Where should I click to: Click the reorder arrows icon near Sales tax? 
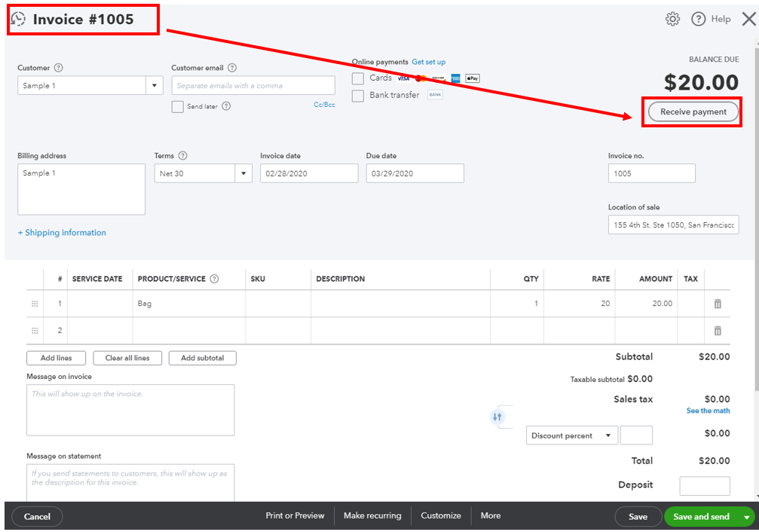point(497,416)
